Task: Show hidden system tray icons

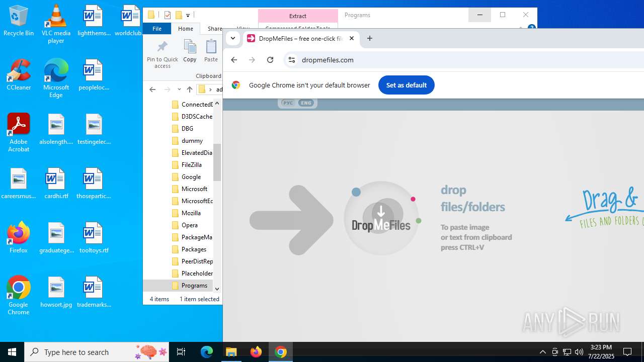Action: click(542, 352)
